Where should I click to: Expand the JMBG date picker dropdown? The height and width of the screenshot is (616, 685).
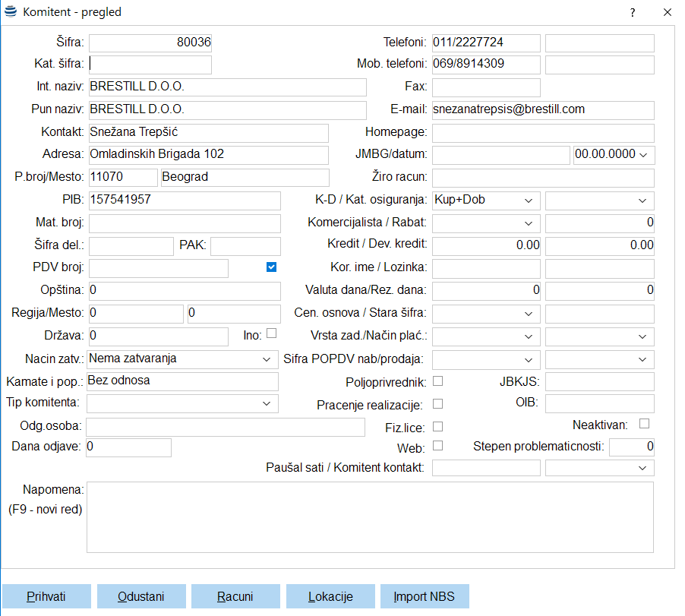click(x=643, y=155)
